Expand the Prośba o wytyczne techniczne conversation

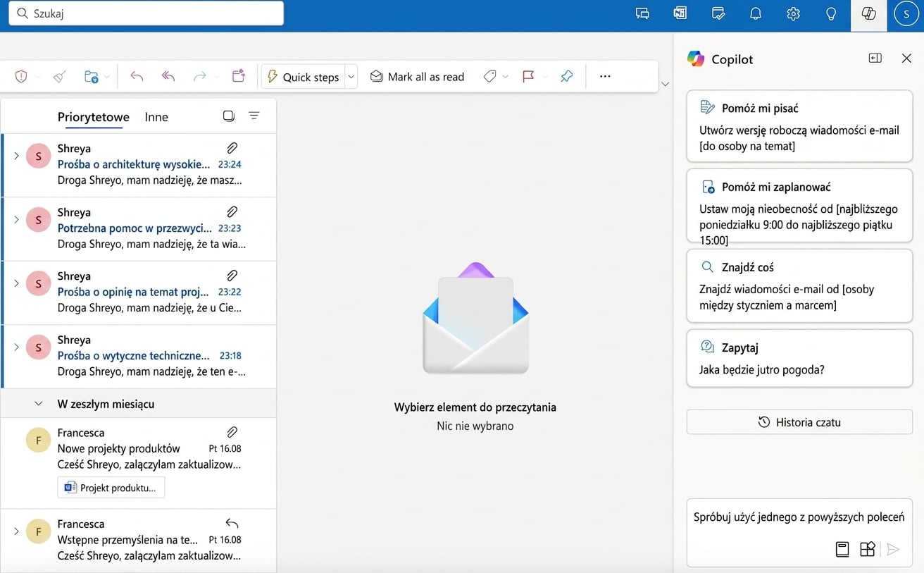[16, 346]
